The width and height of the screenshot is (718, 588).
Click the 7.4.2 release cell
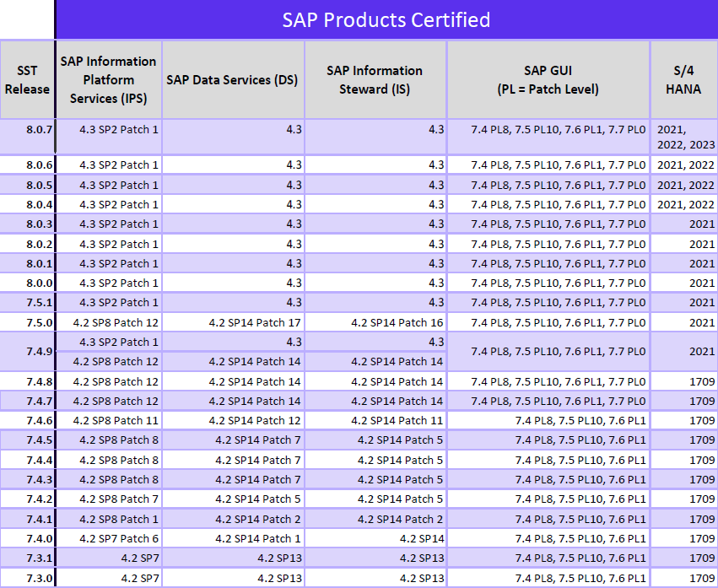[27, 499]
